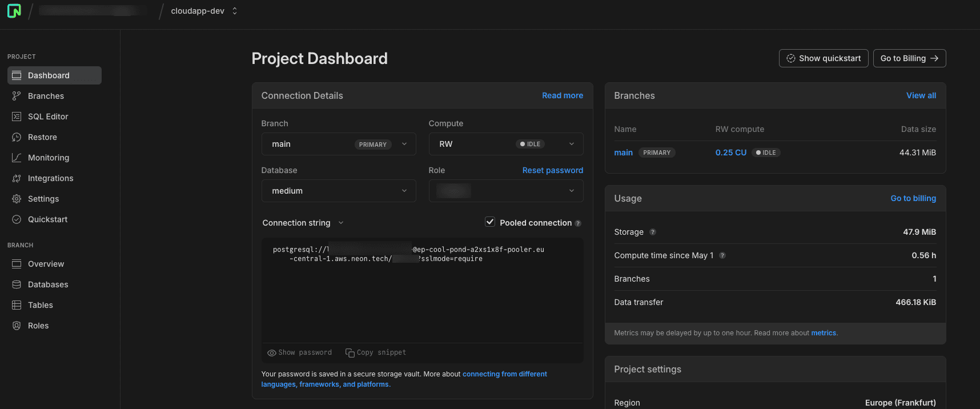Open Tables in the Branch menu
Viewport: 980px width, 409px height.
pos(40,305)
